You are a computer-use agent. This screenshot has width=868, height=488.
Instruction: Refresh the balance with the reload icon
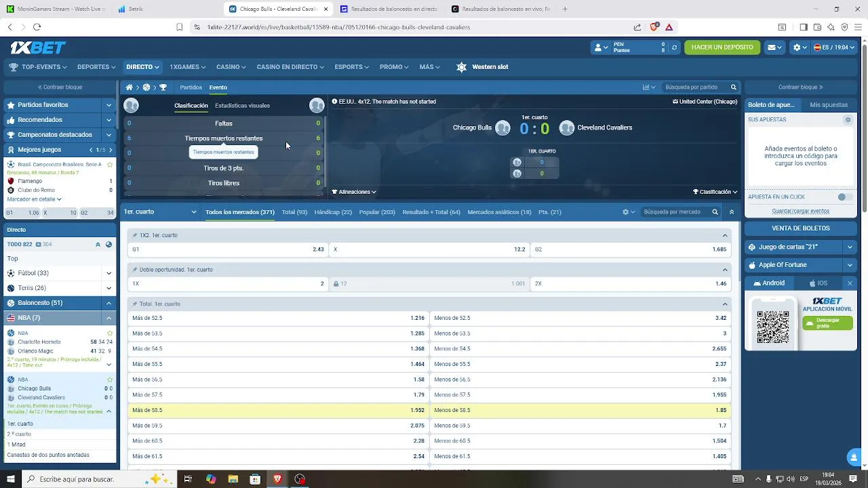674,47
